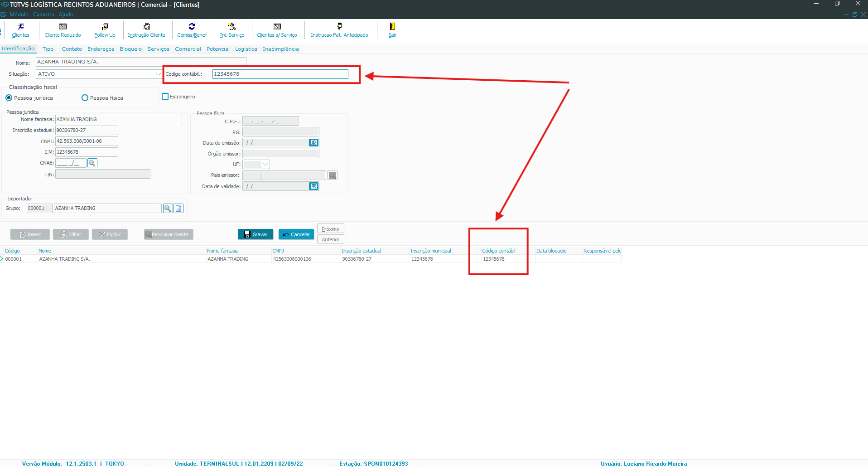Click the Nome fantasia input field

pos(119,119)
